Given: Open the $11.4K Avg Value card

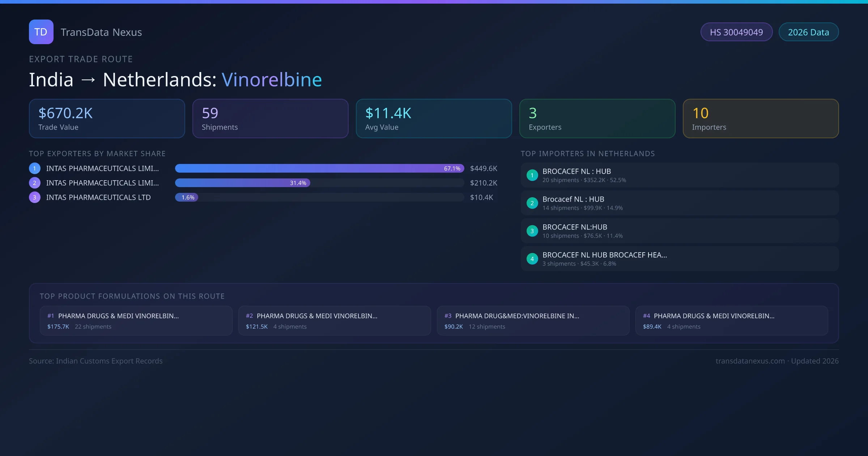Looking at the screenshot, I should [x=434, y=118].
